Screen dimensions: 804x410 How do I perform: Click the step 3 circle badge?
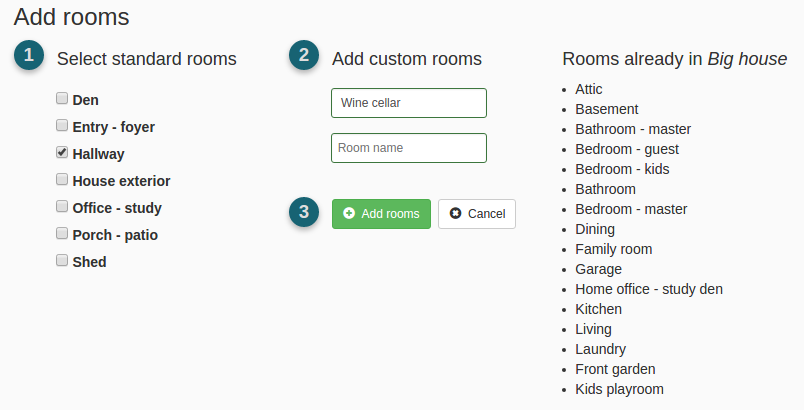(304, 212)
